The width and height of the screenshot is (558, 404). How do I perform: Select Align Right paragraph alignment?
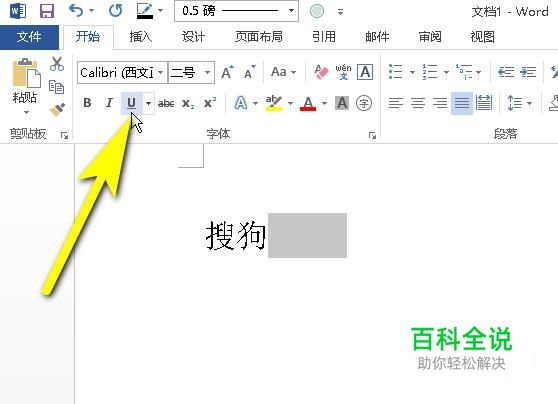click(440, 103)
